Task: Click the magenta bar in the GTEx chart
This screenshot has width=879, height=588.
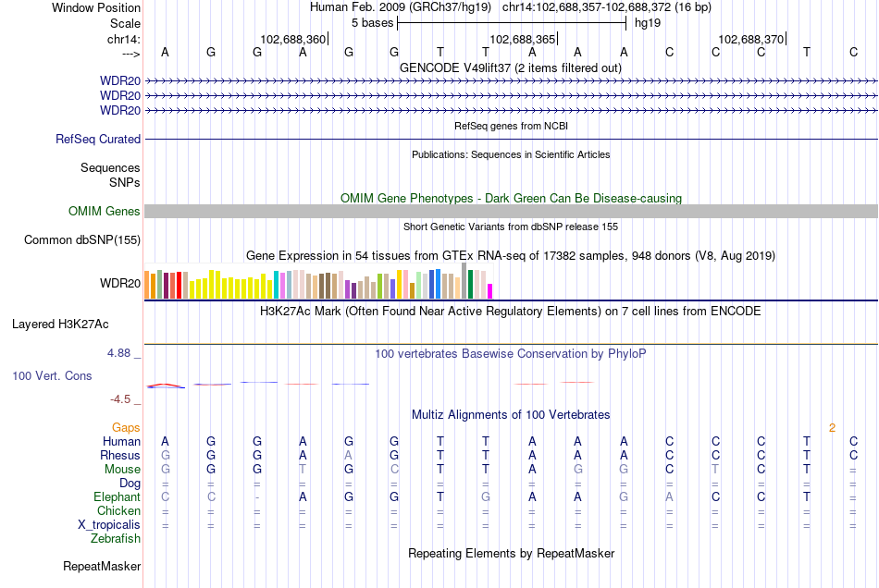Action: point(489,291)
